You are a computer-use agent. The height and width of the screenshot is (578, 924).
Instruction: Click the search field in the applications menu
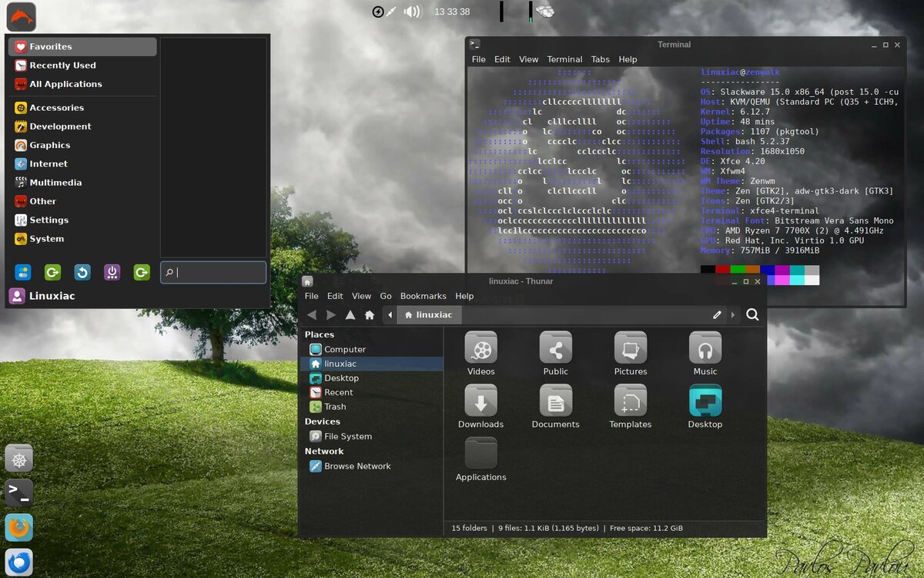(x=213, y=272)
